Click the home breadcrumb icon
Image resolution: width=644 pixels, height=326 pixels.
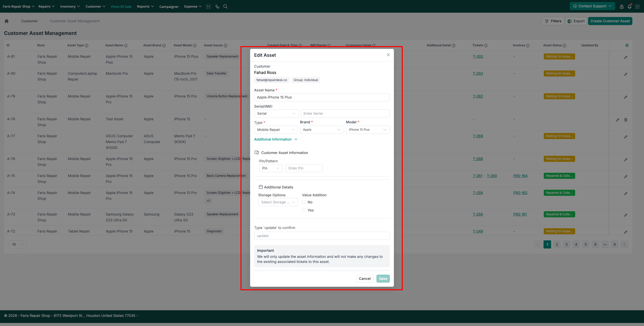pos(7,21)
